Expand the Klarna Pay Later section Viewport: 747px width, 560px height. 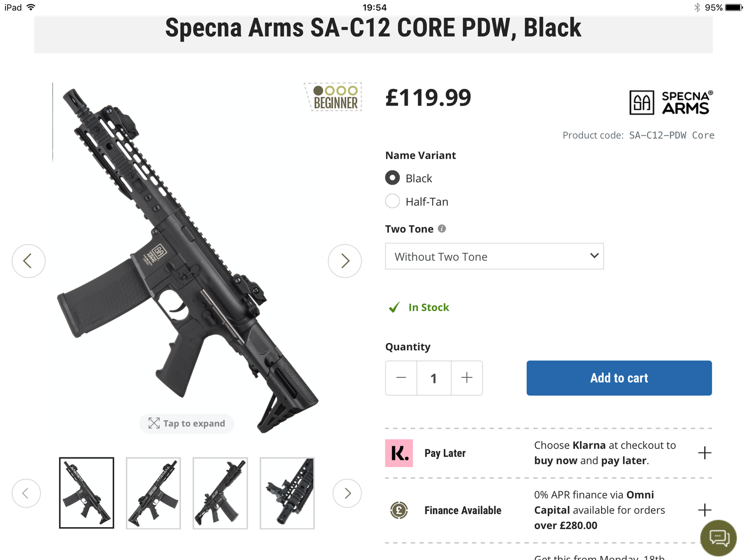pos(704,453)
